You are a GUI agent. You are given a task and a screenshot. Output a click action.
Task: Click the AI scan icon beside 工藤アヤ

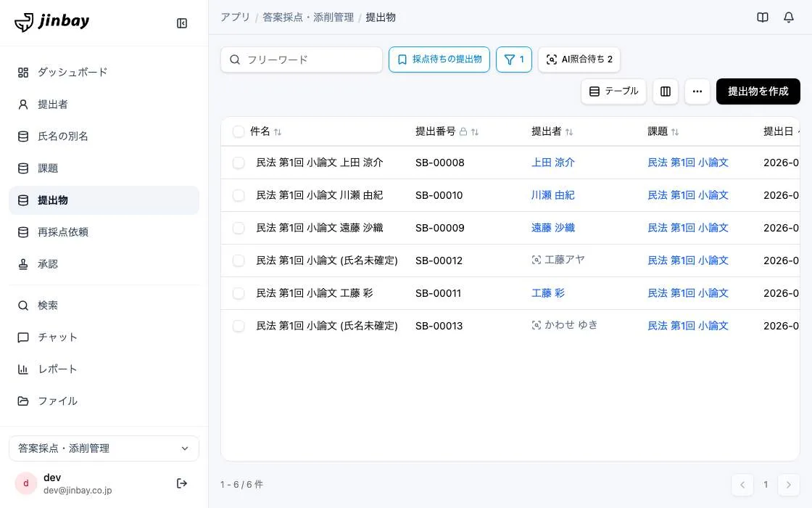point(536,260)
